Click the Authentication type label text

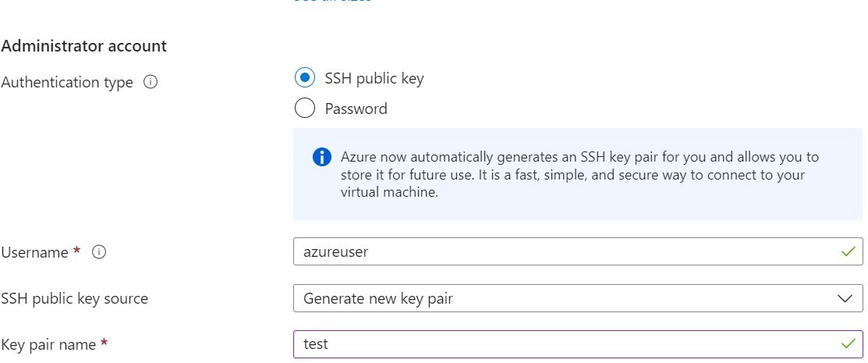tap(67, 83)
